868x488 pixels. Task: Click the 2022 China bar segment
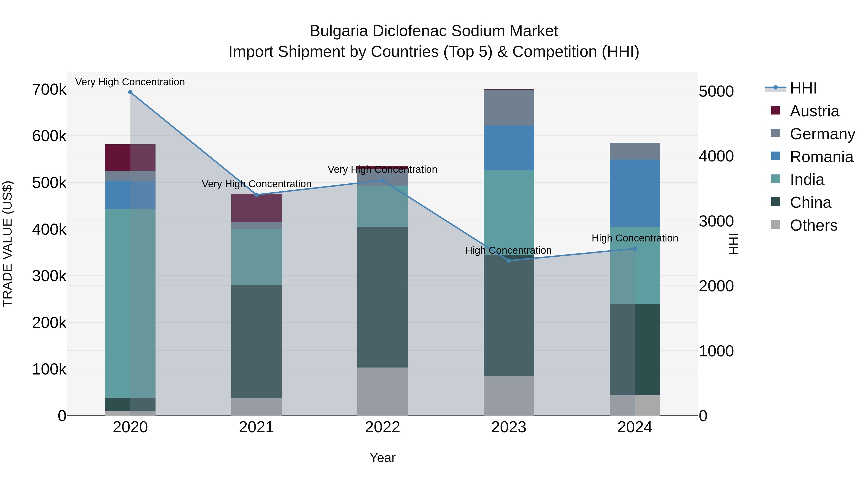click(x=382, y=297)
